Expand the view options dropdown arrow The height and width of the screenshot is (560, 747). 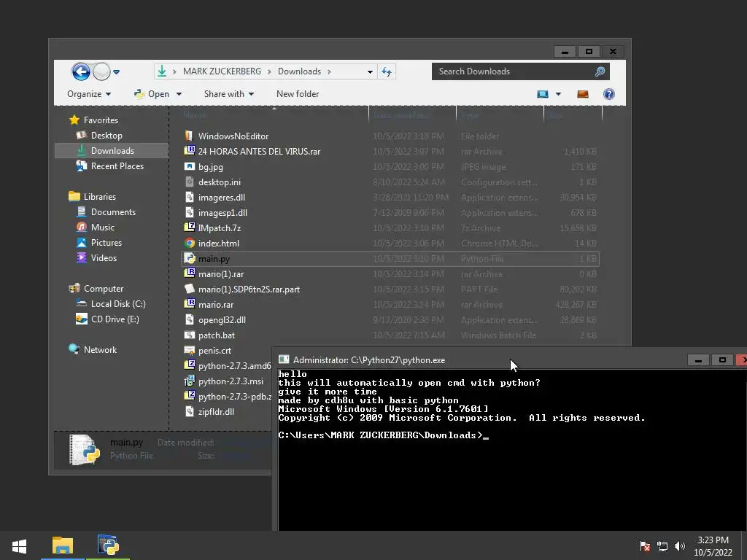pyautogui.click(x=558, y=94)
